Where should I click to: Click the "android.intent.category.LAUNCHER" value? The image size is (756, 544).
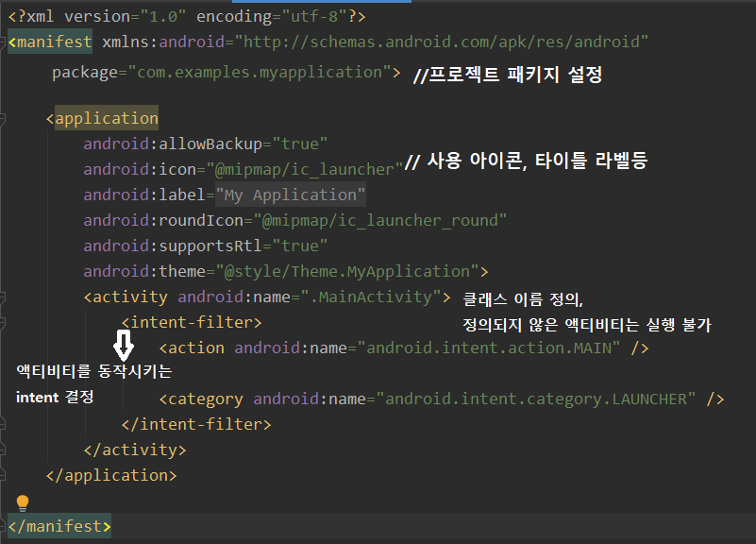pos(536,399)
